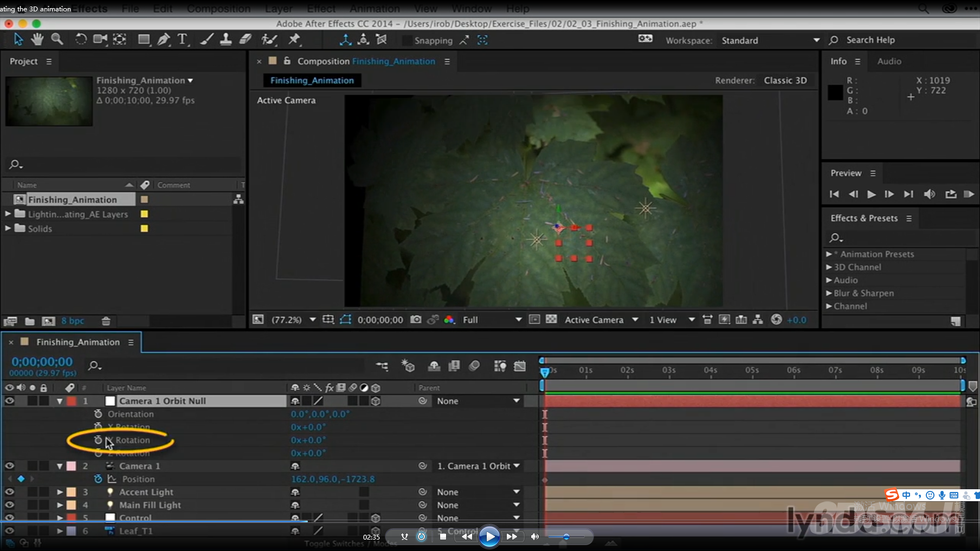Toggle the Position keyframe diamond for Camera 1
Viewport: 980px width, 551px height.
[21, 479]
